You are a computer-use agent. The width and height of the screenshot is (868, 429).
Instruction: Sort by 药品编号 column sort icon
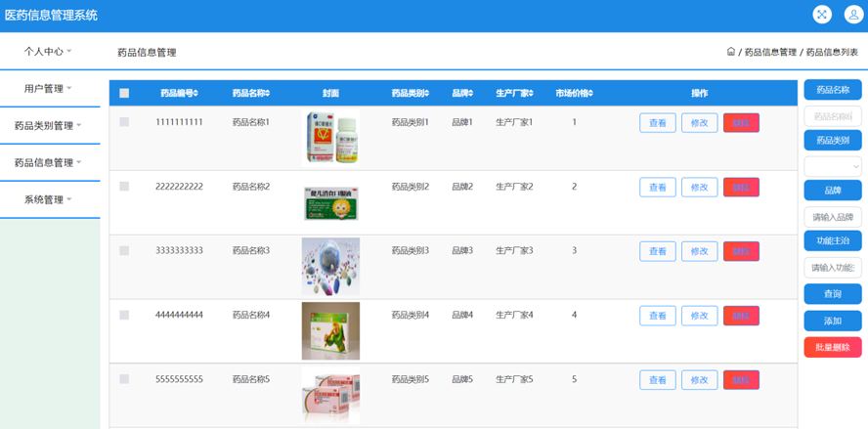point(196,94)
